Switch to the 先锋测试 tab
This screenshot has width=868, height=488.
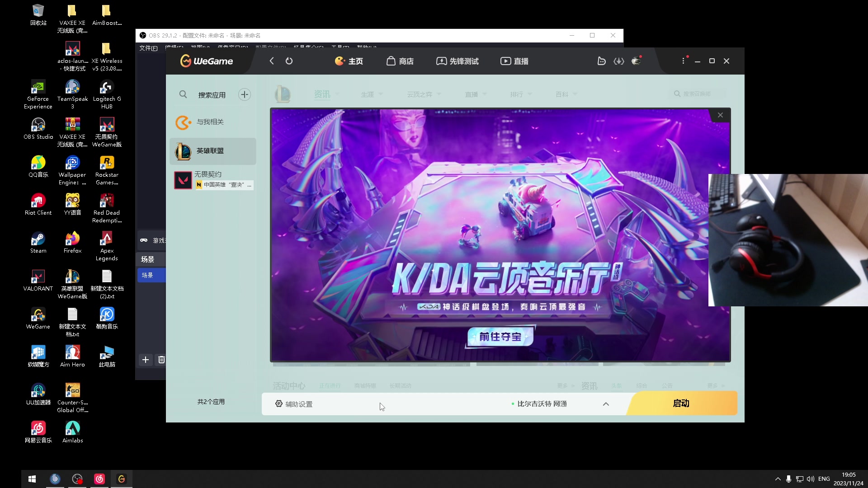pyautogui.click(x=457, y=61)
